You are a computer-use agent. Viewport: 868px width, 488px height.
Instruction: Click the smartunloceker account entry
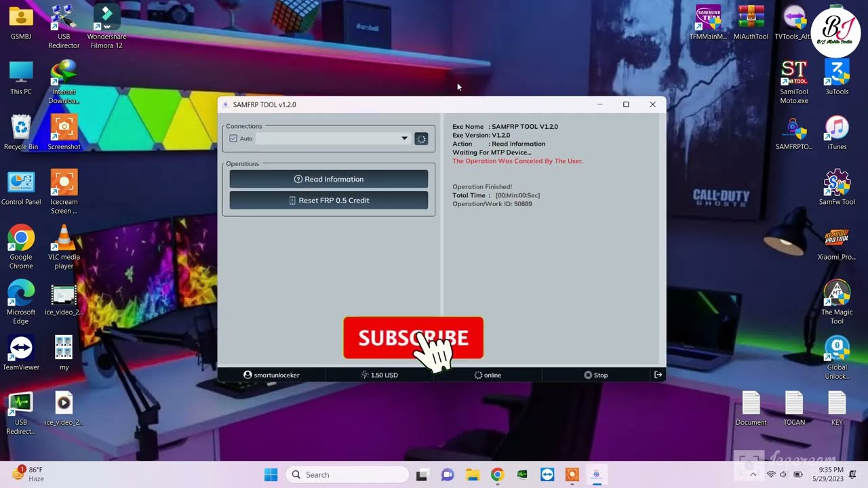pyautogui.click(x=271, y=375)
